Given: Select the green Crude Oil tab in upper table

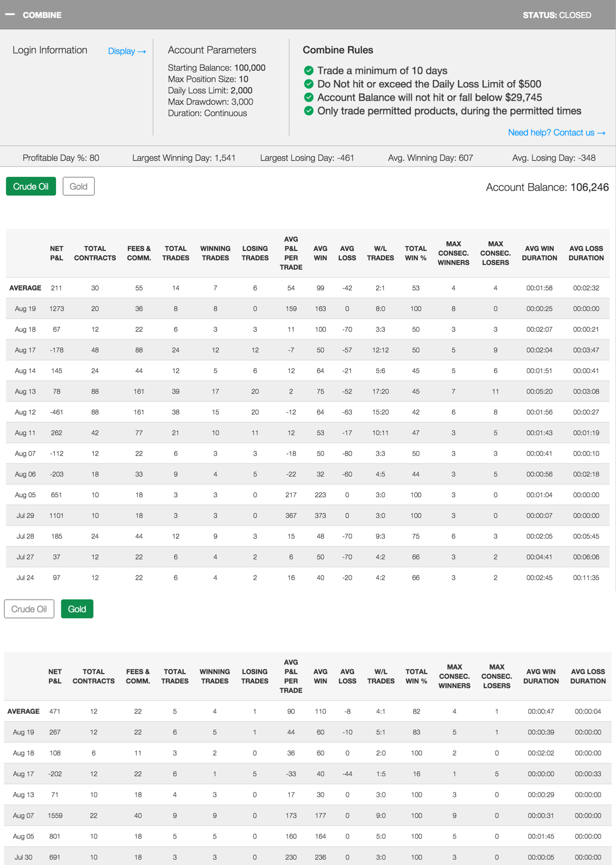Looking at the screenshot, I should tap(31, 186).
